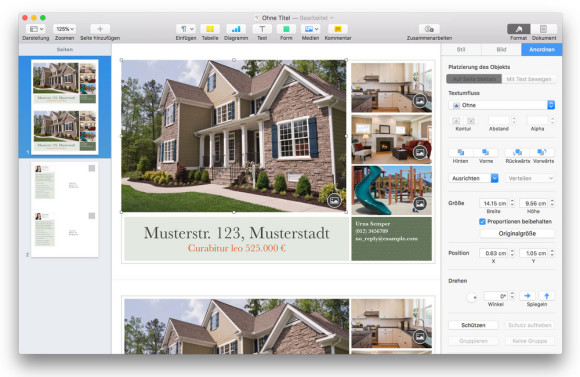Screen dimensions: 580x377
Task: Select the Anordnen tab
Action: 542,50
